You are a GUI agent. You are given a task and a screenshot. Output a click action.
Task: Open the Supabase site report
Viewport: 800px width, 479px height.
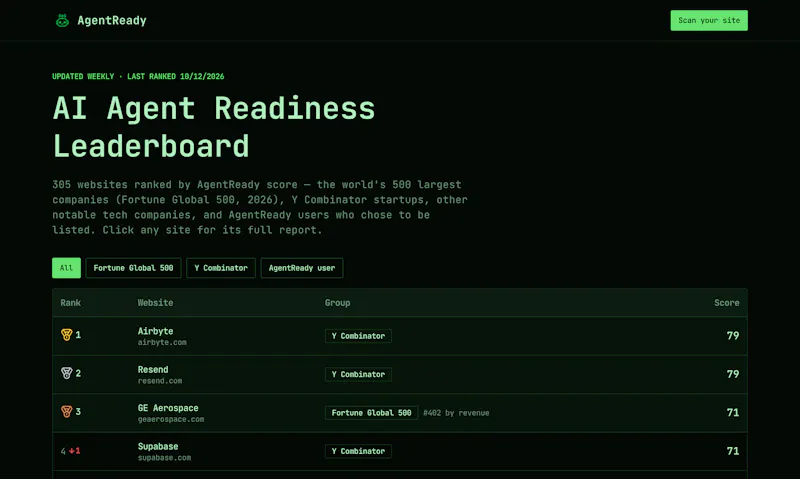[x=158, y=446]
